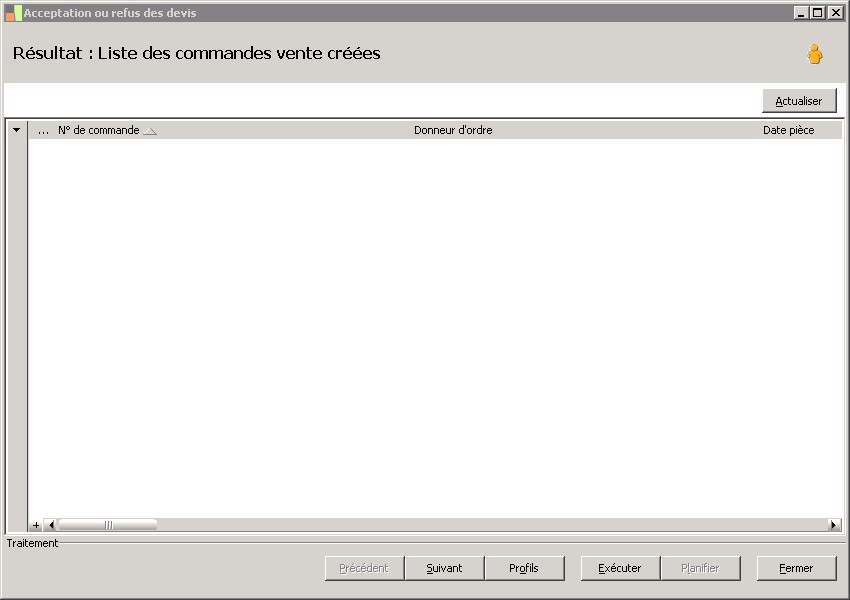Image resolution: width=850 pixels, height=600 pixels.
Task: Click the Planifier button
Action: [700, 568]
